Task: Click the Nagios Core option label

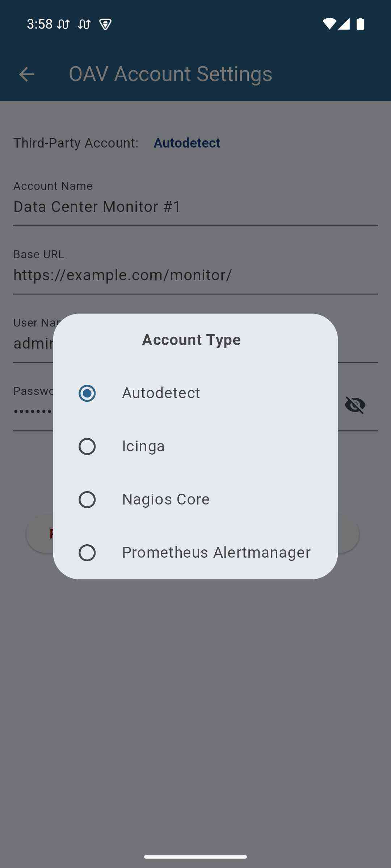Action: (166, 499)
